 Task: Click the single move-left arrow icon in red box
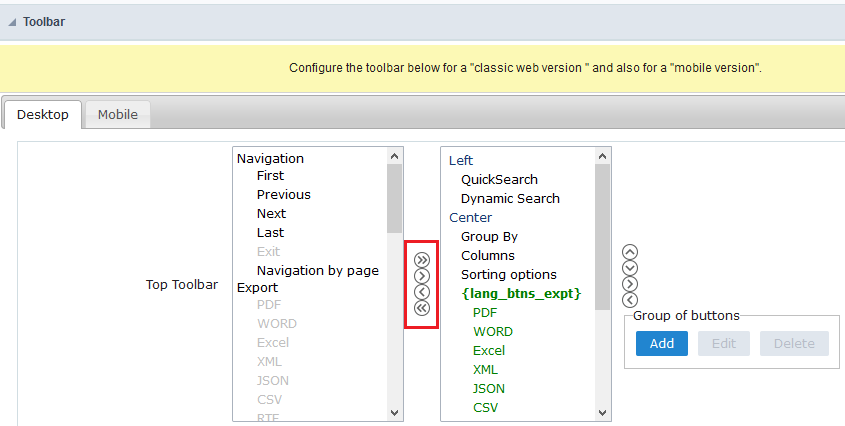point(421,292)
